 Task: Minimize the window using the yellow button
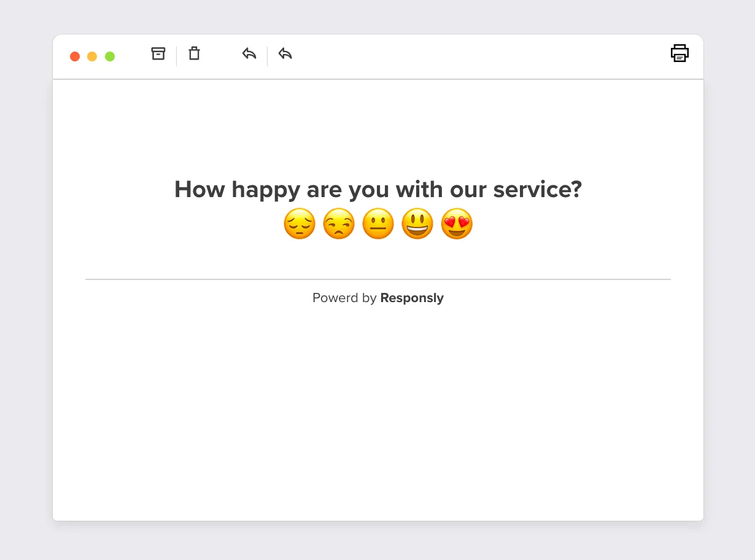(x=92, y=56)
